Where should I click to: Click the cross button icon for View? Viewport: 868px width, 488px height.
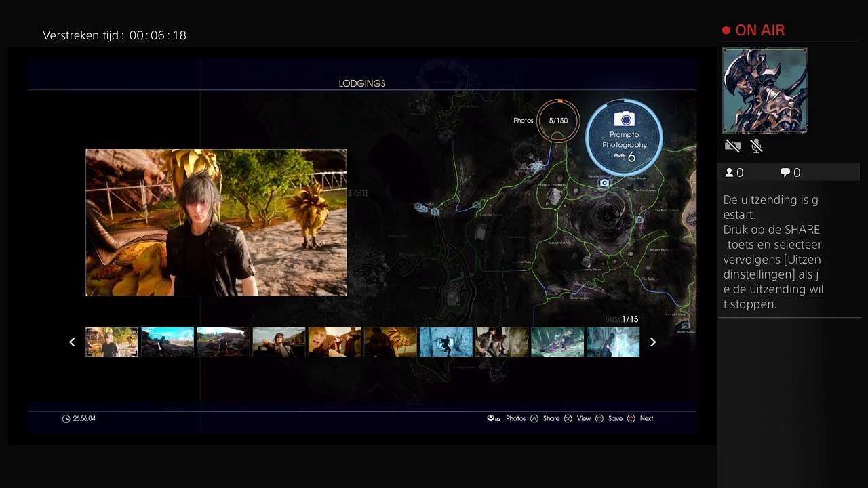tap(568, 419)
